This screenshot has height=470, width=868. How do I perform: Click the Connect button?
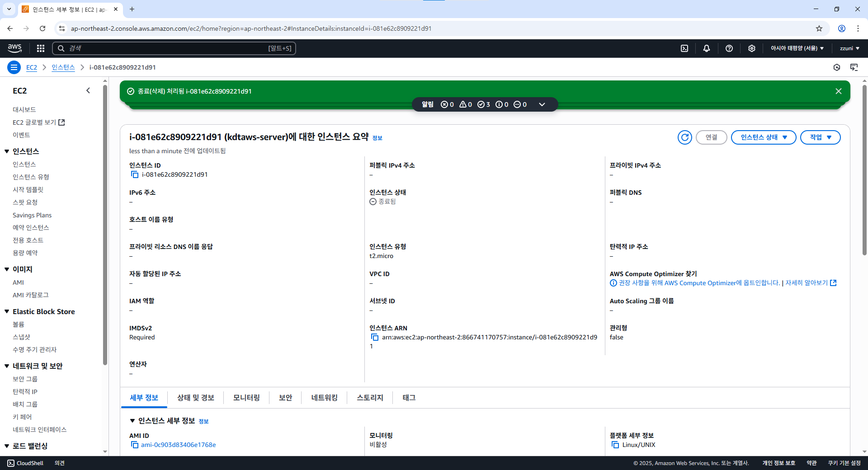pyautogui.click(x=712, y=137)
